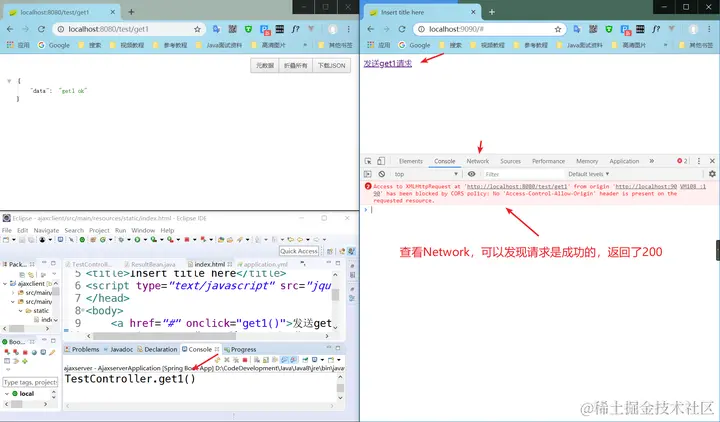
Task: Reload the localhost:8080 page
Action: (x=41, y=29)
